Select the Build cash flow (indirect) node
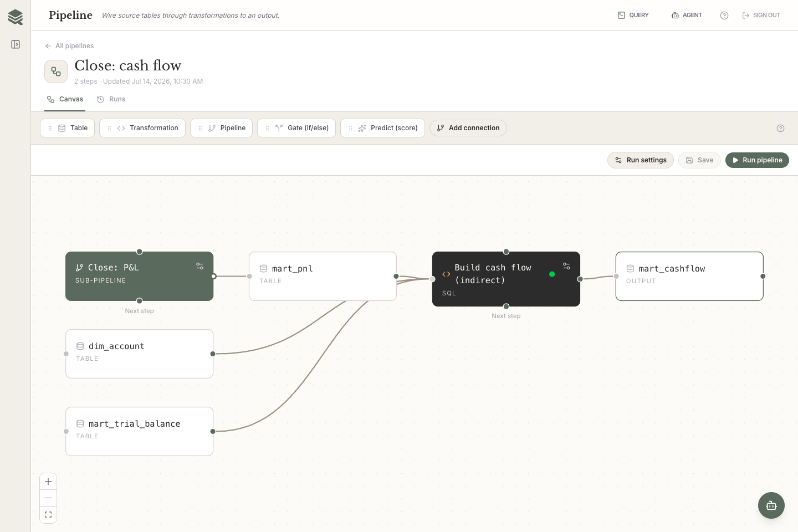The height and width of the screenshot is (532, 798). (x=506, y=279)
